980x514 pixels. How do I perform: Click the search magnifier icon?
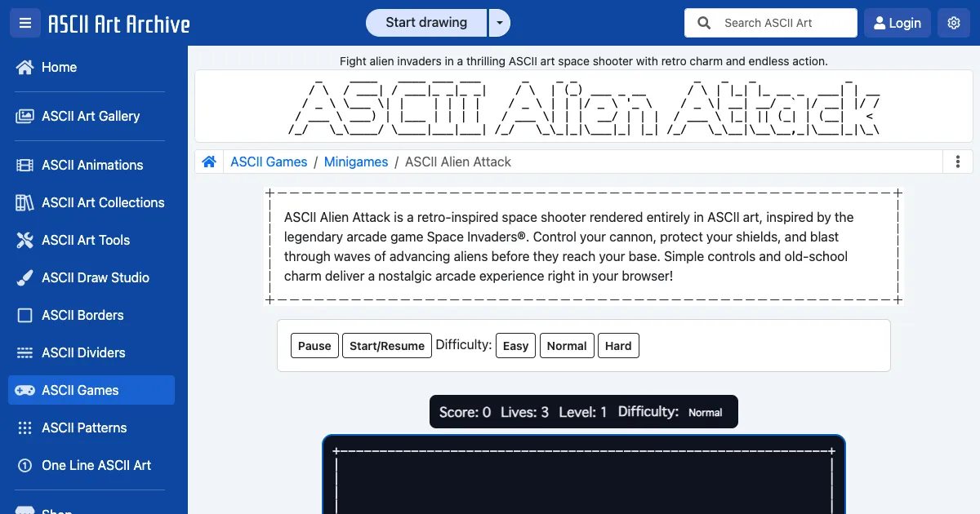point(704,23)
